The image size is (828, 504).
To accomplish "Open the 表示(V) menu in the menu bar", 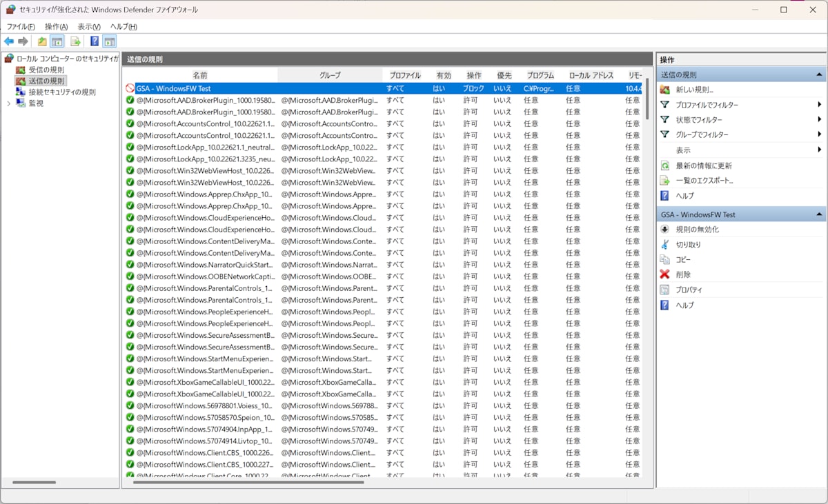I will (x=89, y=27).
